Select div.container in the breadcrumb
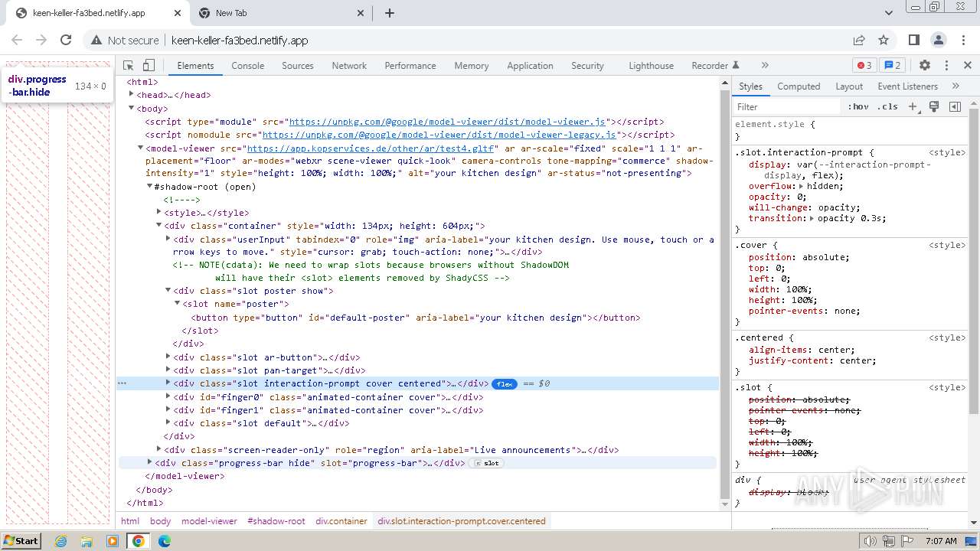980x551 pixels. pyautogui.click(x=341, y=521)
